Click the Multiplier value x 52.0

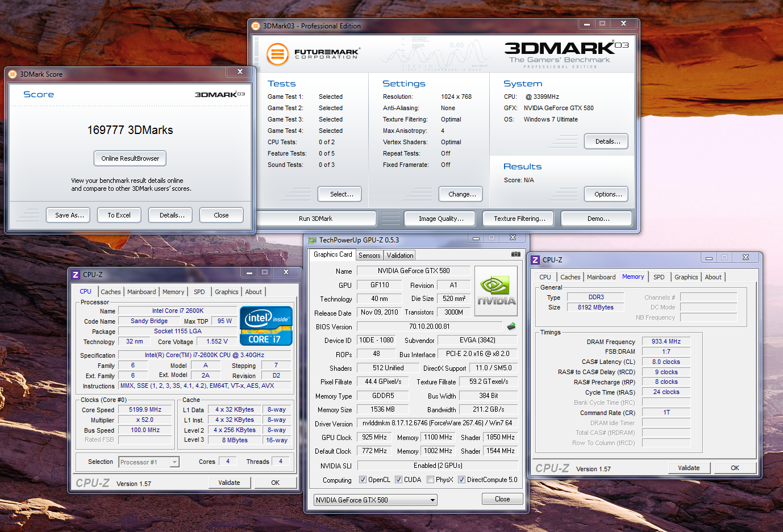pyautogui.click(x=145, y=420)
